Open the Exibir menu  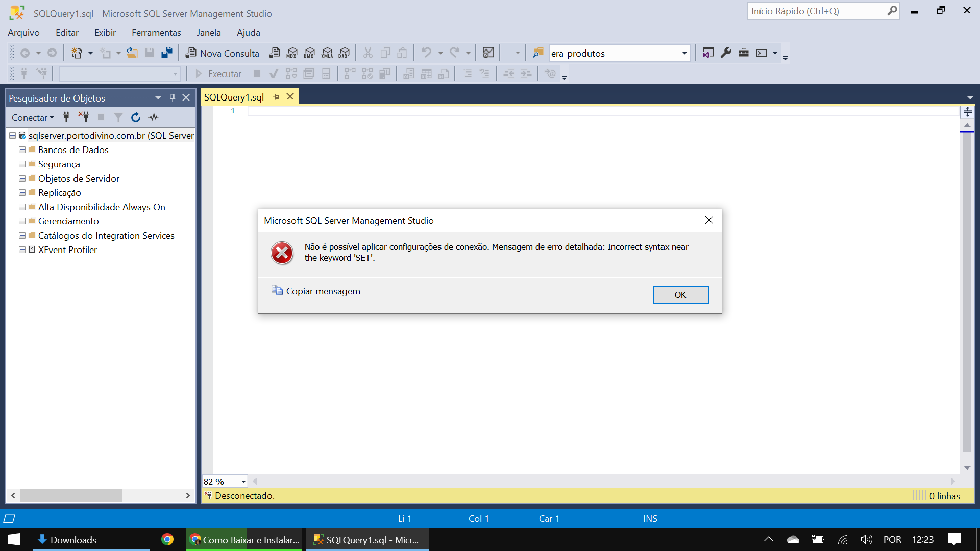[105, 32]
